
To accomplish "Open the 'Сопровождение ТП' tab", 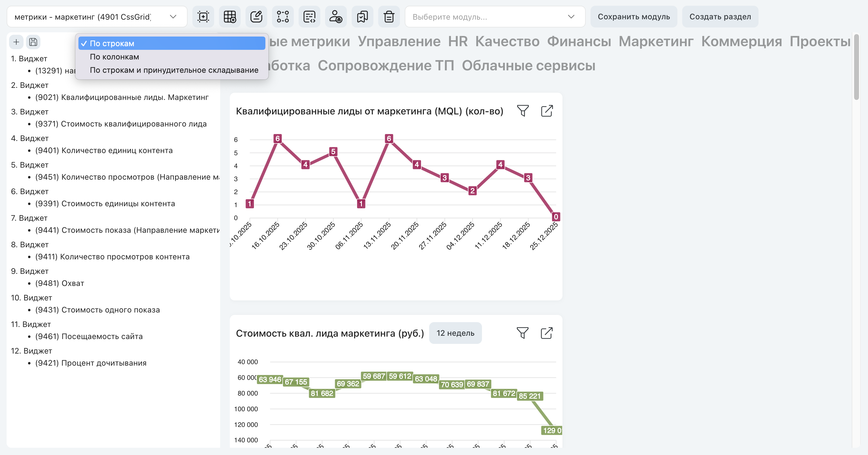I will (x=386, y=66).
